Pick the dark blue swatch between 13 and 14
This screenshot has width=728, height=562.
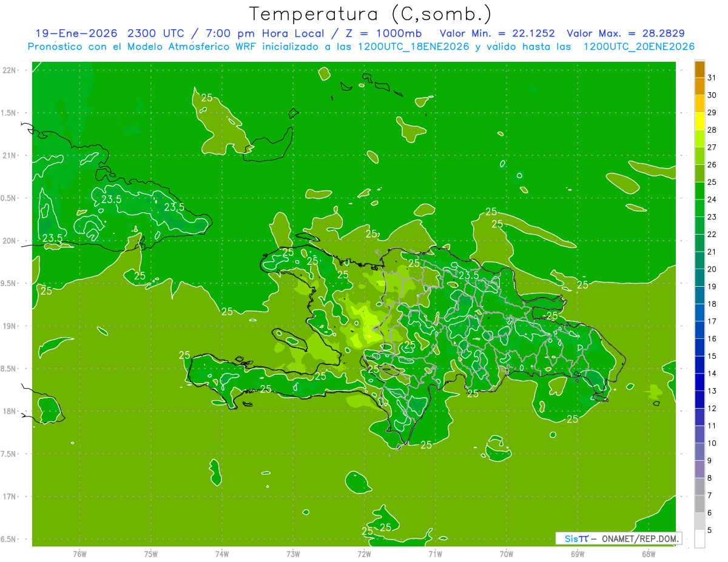coord(699,382)
